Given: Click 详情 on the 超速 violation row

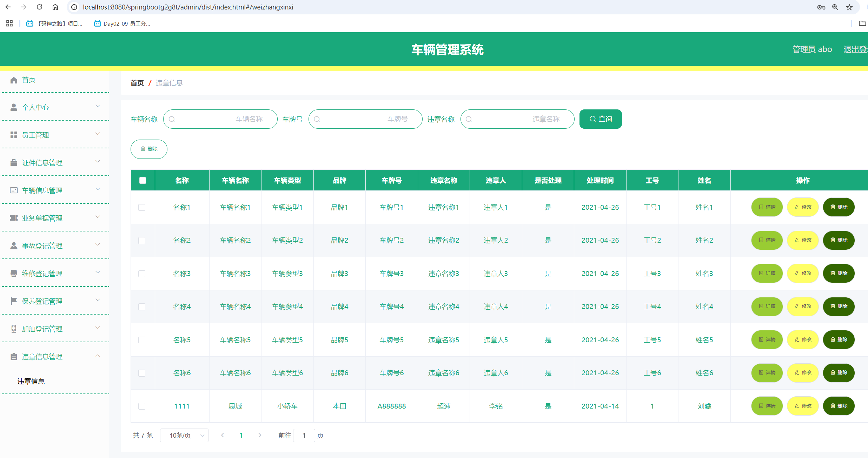Looking at the screenshot, I should coord(767,406).
